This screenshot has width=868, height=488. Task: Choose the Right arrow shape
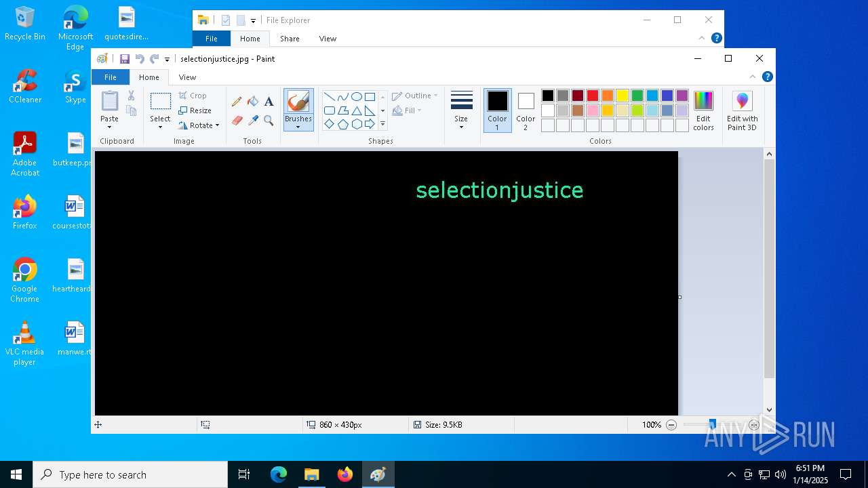[370, 124]
